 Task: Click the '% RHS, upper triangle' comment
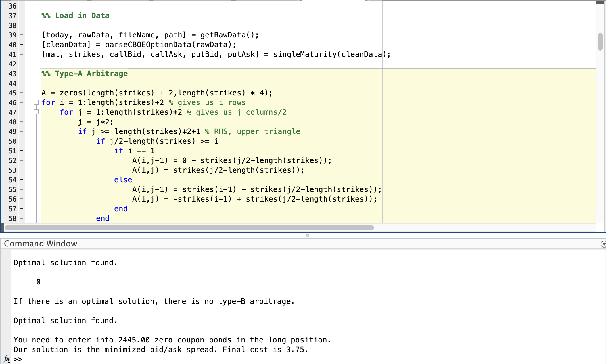(x=252, y=131)
